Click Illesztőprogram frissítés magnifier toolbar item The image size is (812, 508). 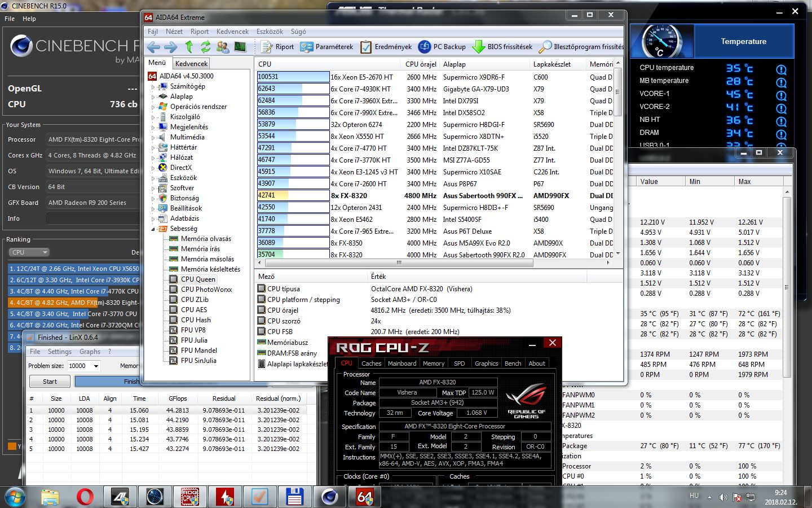point(581,47)
